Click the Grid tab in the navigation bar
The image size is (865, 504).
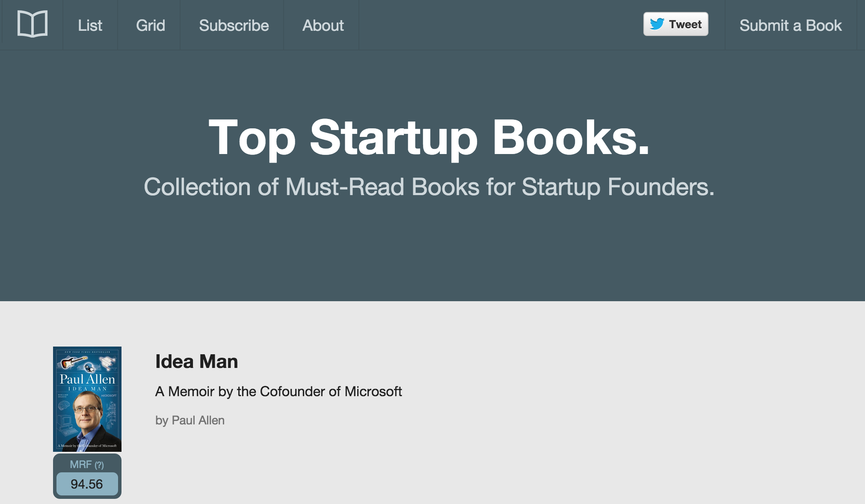(x=150, y=25)
